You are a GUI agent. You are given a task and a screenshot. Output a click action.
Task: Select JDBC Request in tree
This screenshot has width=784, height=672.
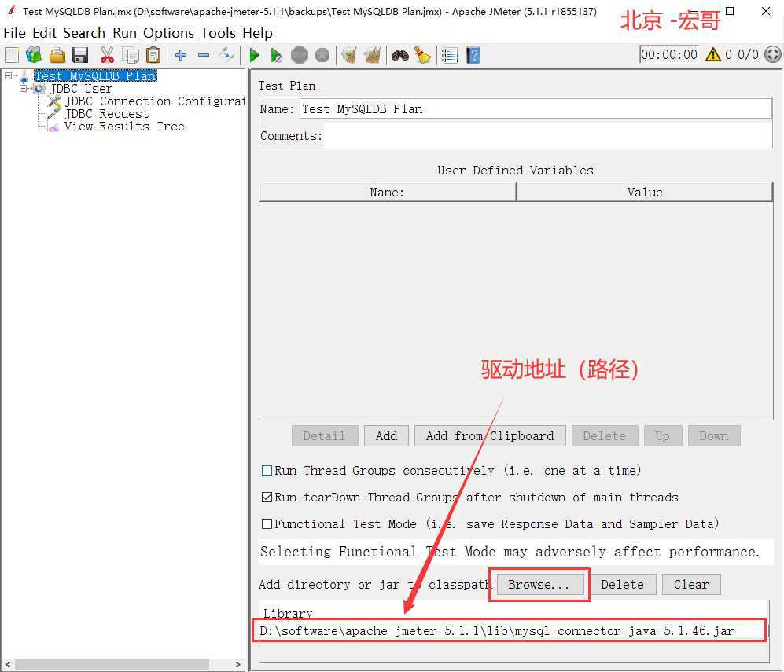click(x=106, y=115)
